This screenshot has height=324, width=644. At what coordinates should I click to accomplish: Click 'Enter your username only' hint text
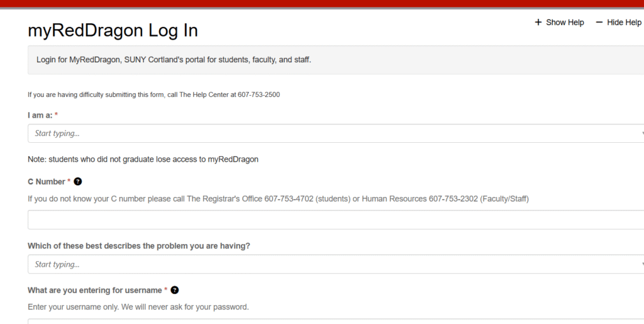click(x=138, y=307)
